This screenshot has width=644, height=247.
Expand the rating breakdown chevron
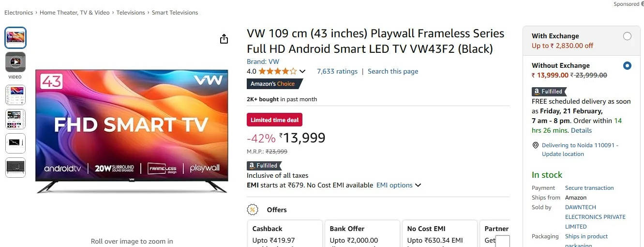click(x=302, y=72)
